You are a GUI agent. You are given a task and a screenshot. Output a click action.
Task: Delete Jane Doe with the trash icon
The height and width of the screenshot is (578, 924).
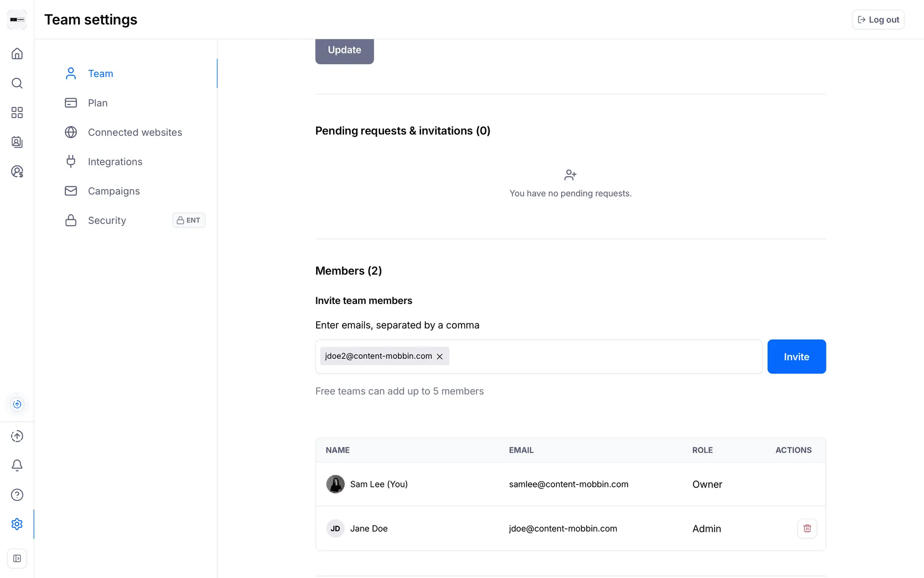[x=807, y=528]
